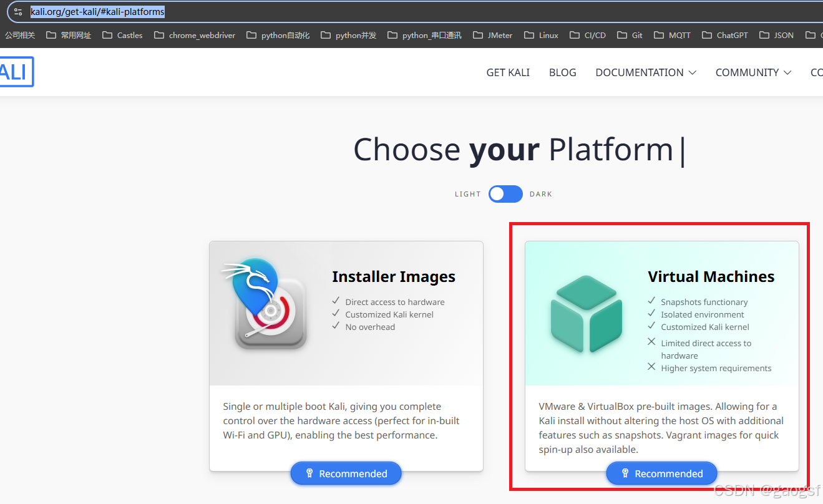Open the 公司相关 bookmark folder
This screenshot has height=504, width=823.
click(20, 36)
